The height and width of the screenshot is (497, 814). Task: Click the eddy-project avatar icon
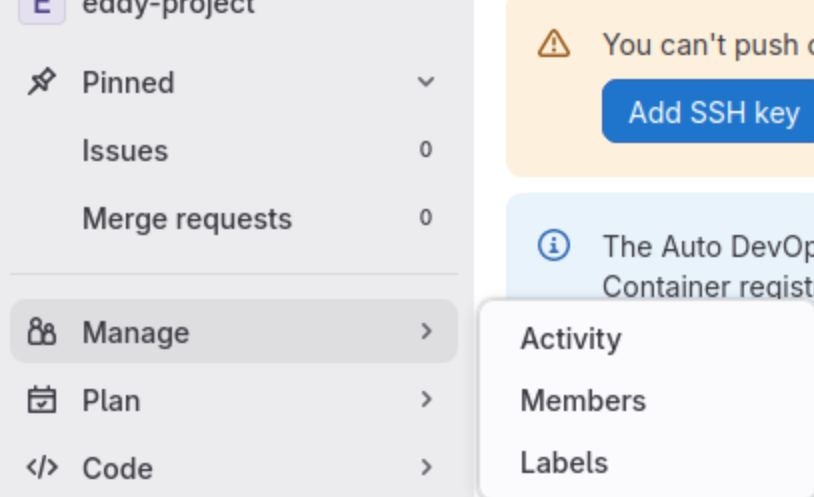pos(42,8)
